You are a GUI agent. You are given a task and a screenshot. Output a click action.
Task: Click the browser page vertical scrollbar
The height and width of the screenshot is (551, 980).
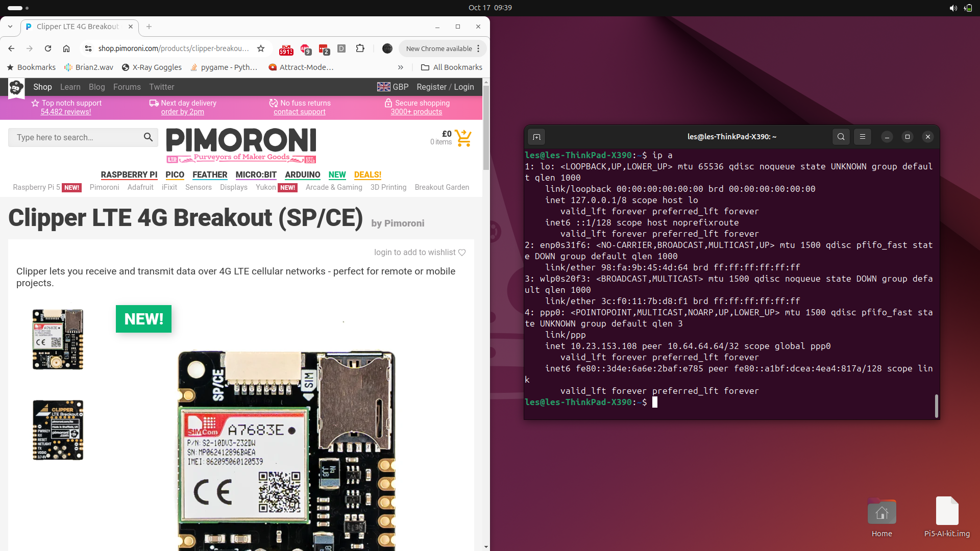point(486,128)
